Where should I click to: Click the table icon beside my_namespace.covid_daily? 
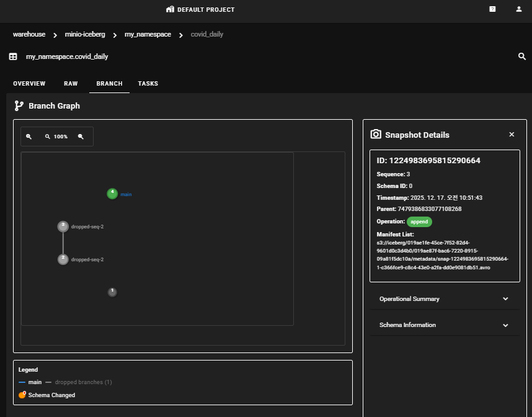(x=13, y=56)
